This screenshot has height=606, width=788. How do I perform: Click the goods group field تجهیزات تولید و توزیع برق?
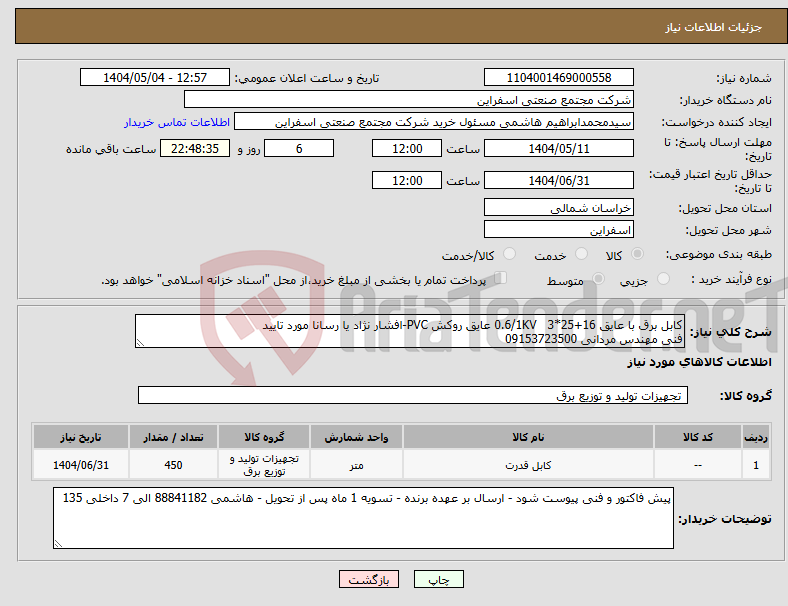click(x=413, y=395)
